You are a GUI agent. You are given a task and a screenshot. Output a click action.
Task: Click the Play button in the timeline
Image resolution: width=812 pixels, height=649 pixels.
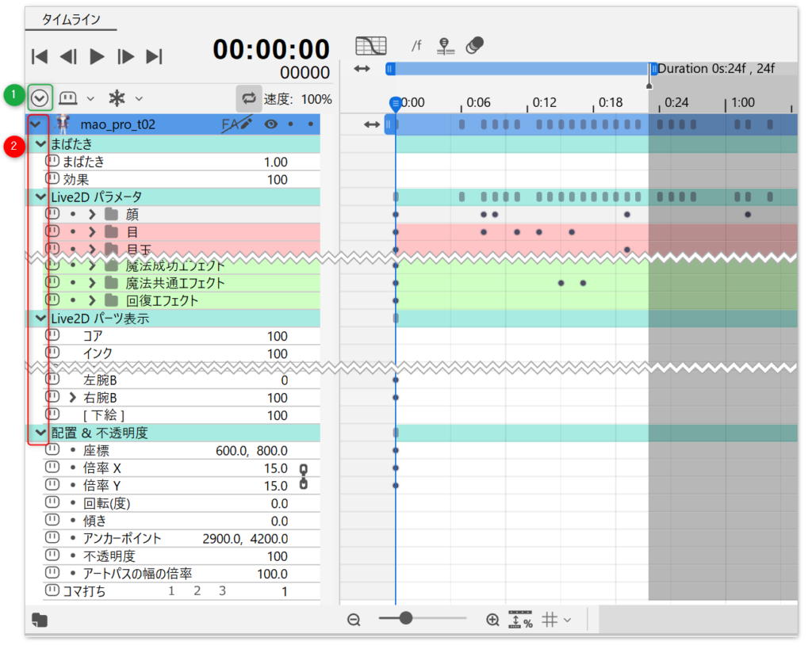coord(97,56)
